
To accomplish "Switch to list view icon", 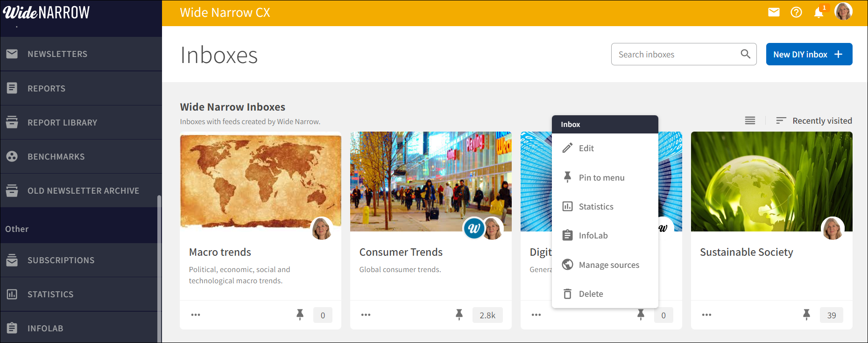I will 750,120.
